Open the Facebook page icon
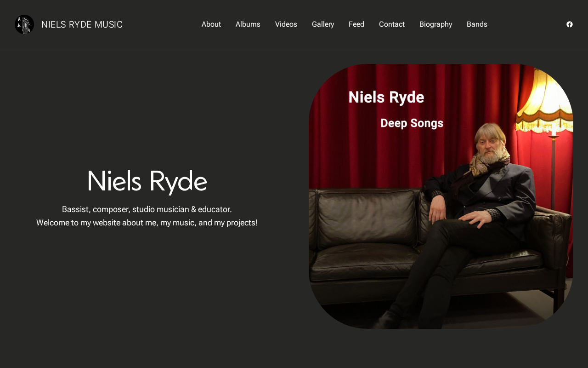Image resolution: width=588 pixels, height=368 pixels. (570, 24)
